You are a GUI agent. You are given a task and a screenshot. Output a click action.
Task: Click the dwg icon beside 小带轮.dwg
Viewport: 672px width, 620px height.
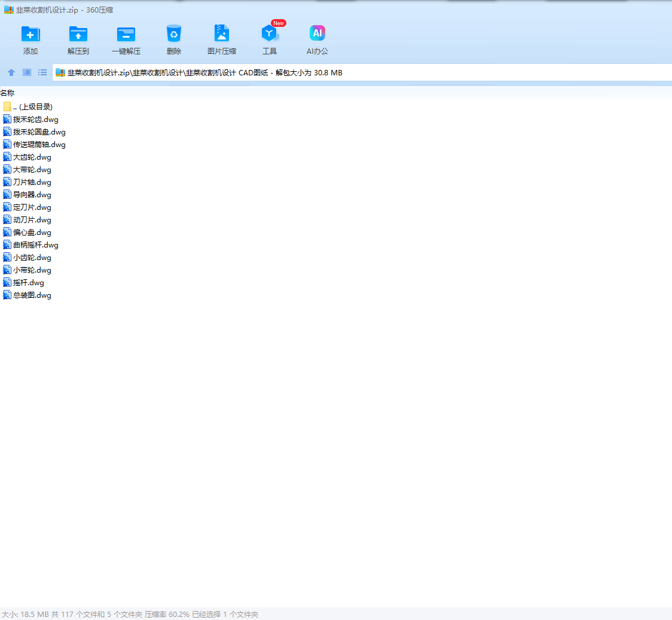tap(7, 270)
